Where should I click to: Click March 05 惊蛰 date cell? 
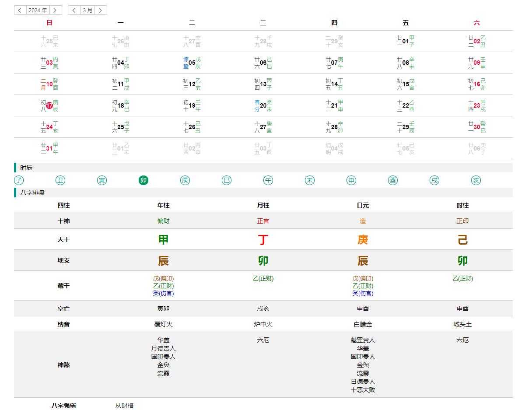click(192, 63)
